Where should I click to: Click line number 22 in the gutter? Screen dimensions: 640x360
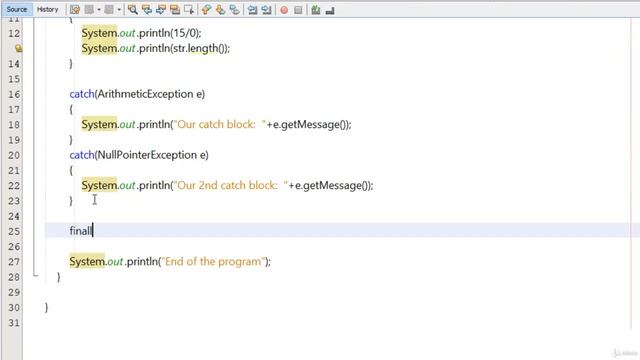click(14, 186)
